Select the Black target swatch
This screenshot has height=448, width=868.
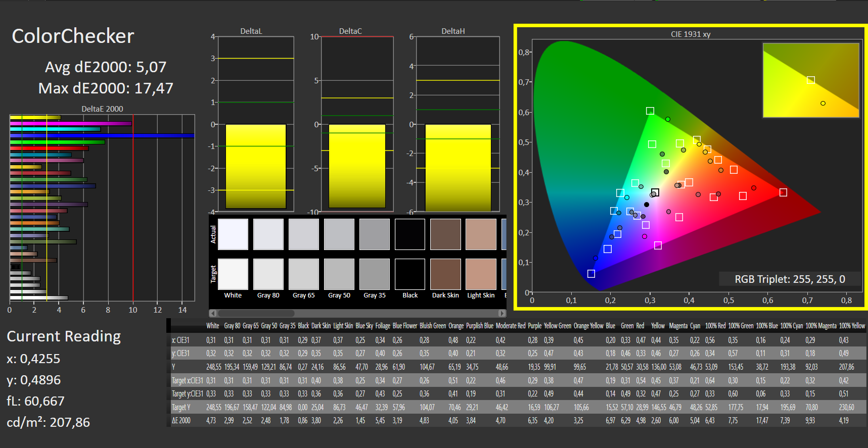(x=410, y=274)
